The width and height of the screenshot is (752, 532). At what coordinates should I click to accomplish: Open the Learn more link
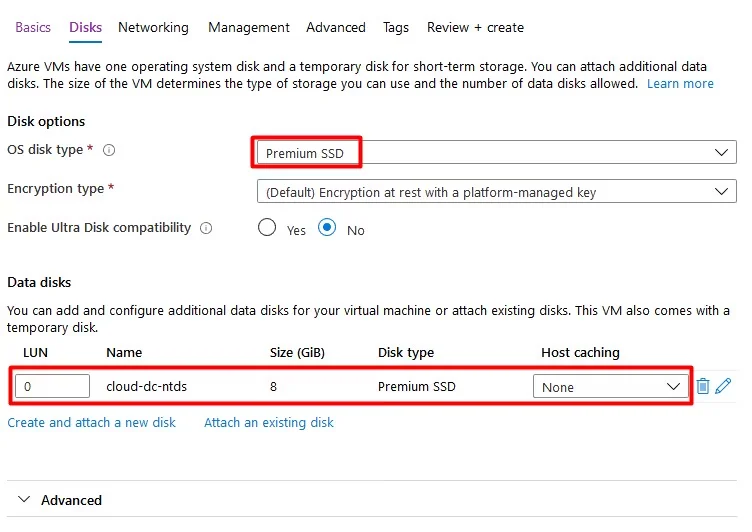[x=680, y=84]
